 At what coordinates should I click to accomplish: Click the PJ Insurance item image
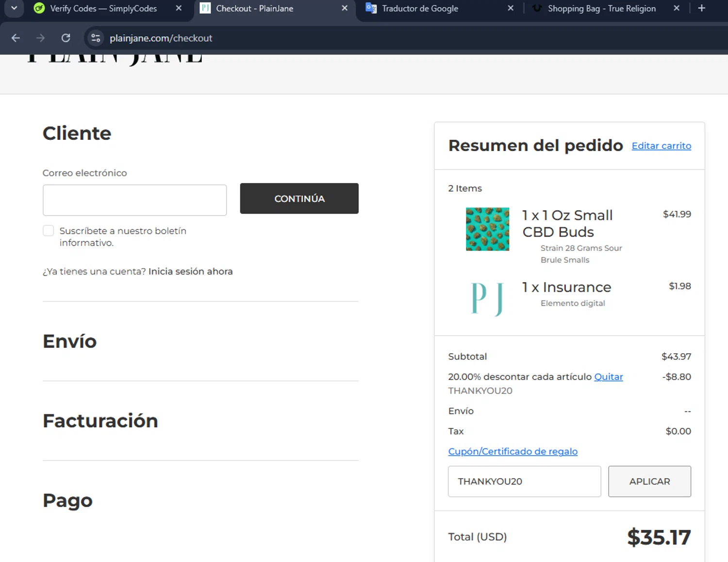487,299
